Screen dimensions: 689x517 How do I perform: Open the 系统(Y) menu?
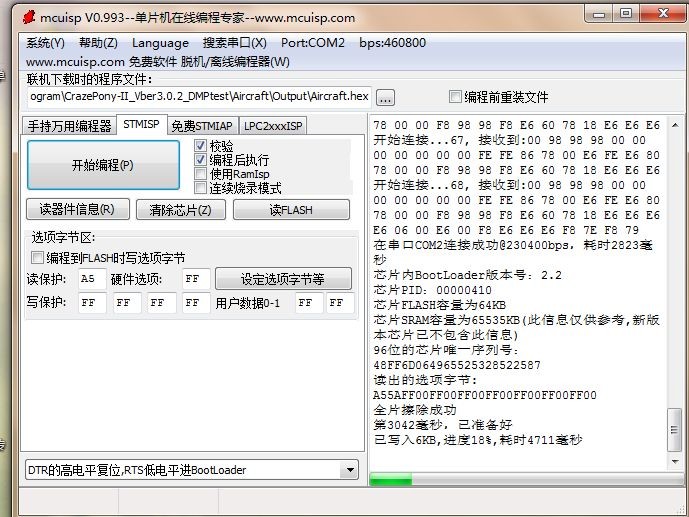pos(45,43)
